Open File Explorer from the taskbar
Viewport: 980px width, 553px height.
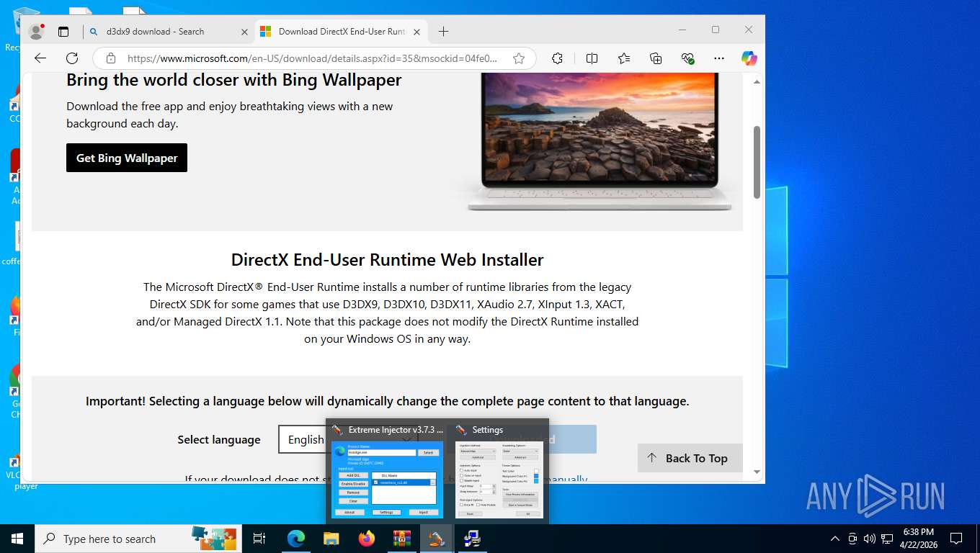click(x=331, y=539)
